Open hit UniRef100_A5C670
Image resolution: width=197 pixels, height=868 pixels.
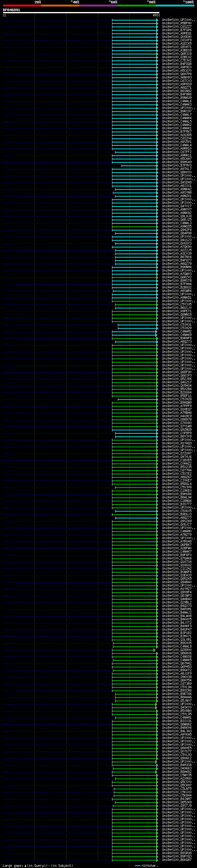tap(176, 71)
